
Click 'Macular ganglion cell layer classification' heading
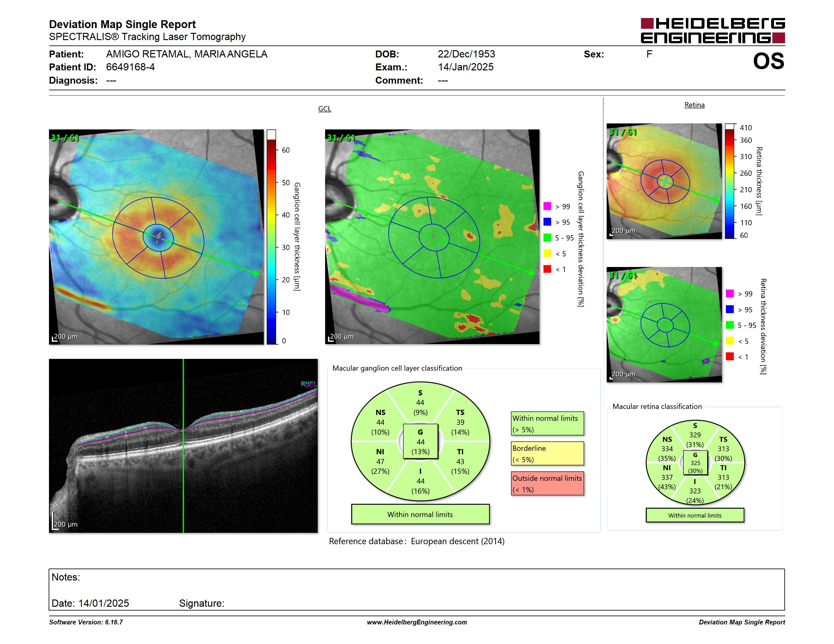[x=397, y=368]
